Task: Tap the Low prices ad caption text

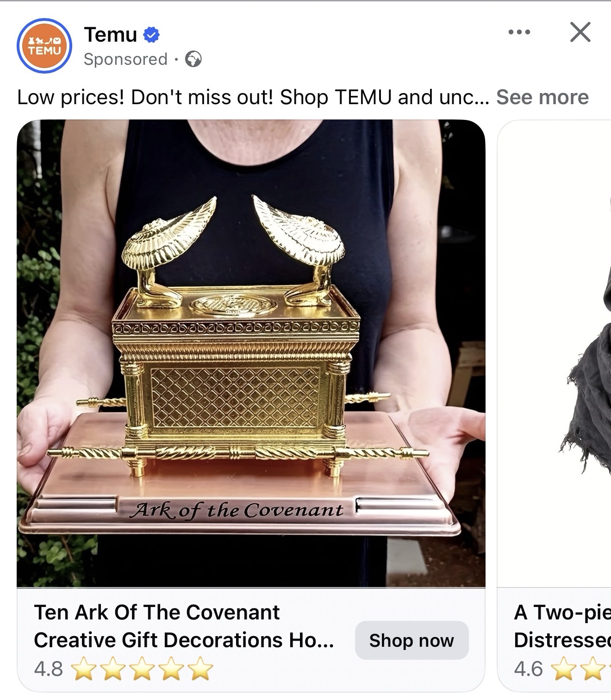Action: 253,97
